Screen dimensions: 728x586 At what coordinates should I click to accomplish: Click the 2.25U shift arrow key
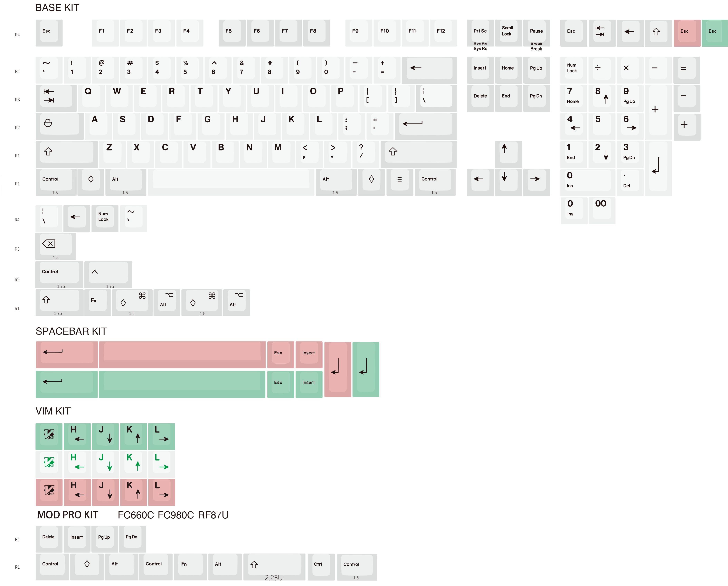[x=274, y=567]
